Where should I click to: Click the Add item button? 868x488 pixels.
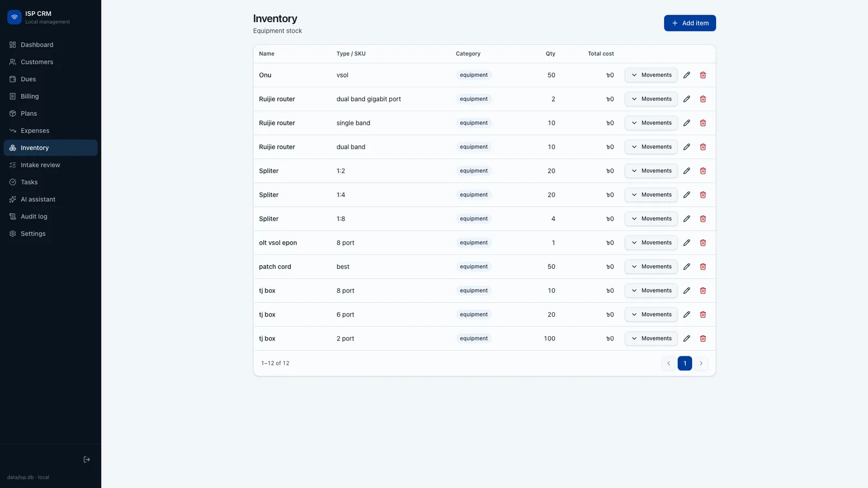(690, 23)
